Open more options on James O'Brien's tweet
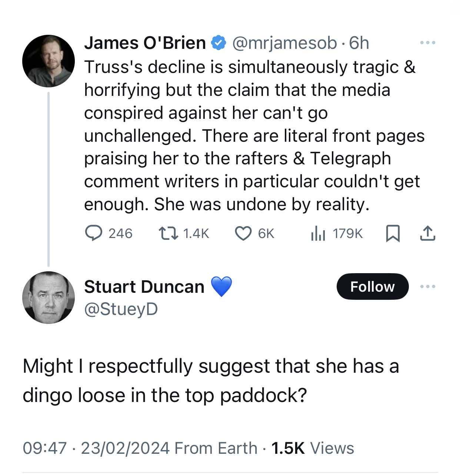Viewport: 460px width, 476px height. (x=427, y=43)
